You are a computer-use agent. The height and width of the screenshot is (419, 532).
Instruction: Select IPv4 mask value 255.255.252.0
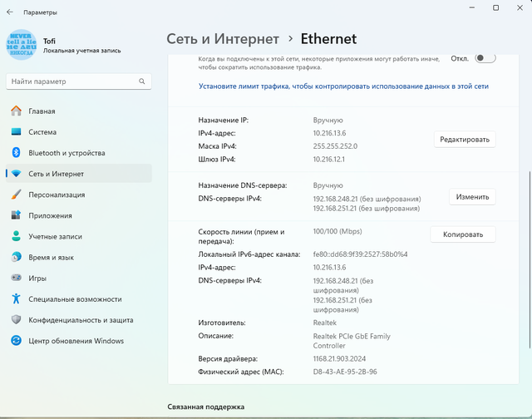pyautogui.click(x=335, y=146)
